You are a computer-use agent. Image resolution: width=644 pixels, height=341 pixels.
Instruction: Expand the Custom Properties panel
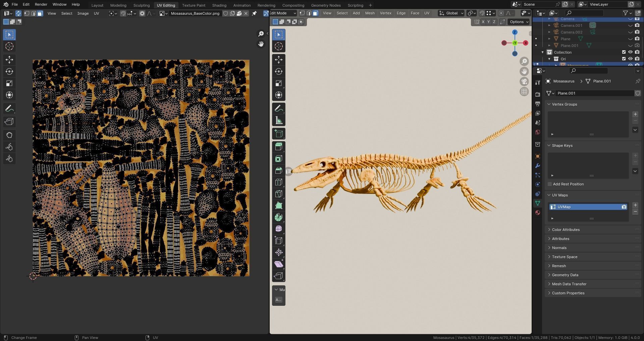pyautogui.click(x=568, y=293)
